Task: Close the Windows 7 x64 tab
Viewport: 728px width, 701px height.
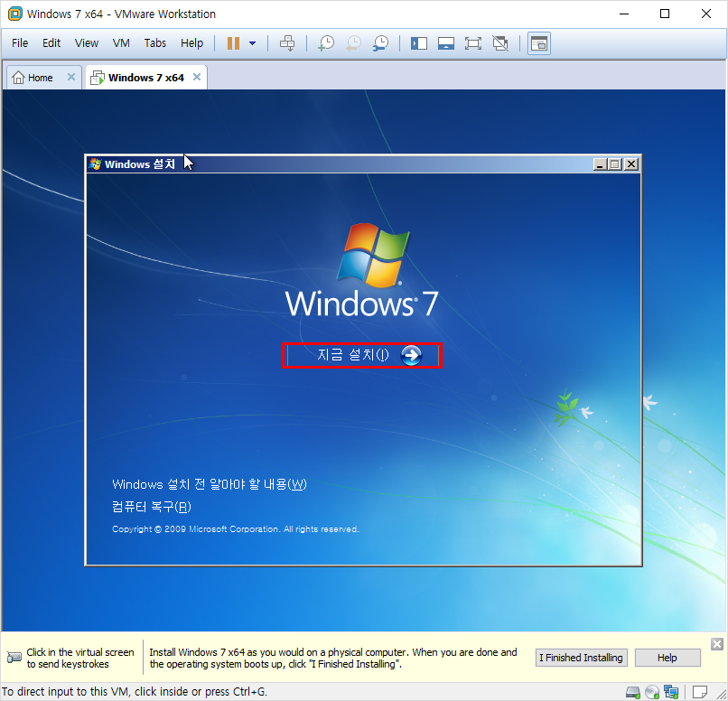Action: pyautogui.click(x=197, y=77)
